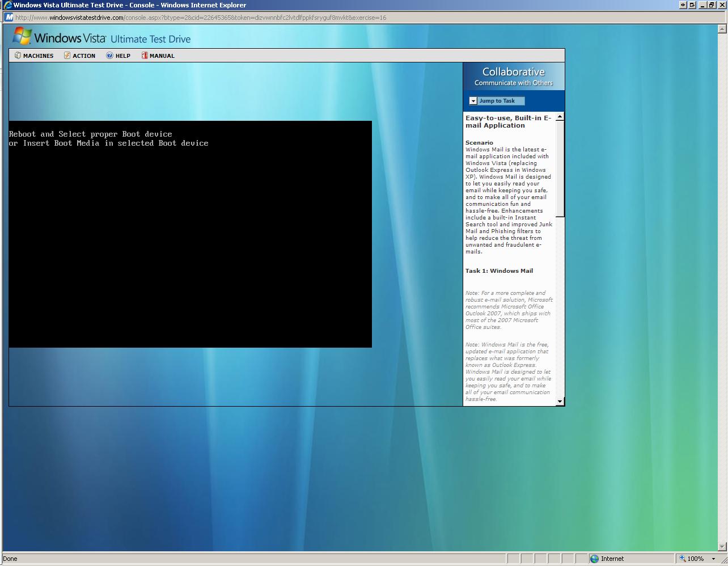
Task: Click the task panel scrollbar thumb
Action: (560, 169)
